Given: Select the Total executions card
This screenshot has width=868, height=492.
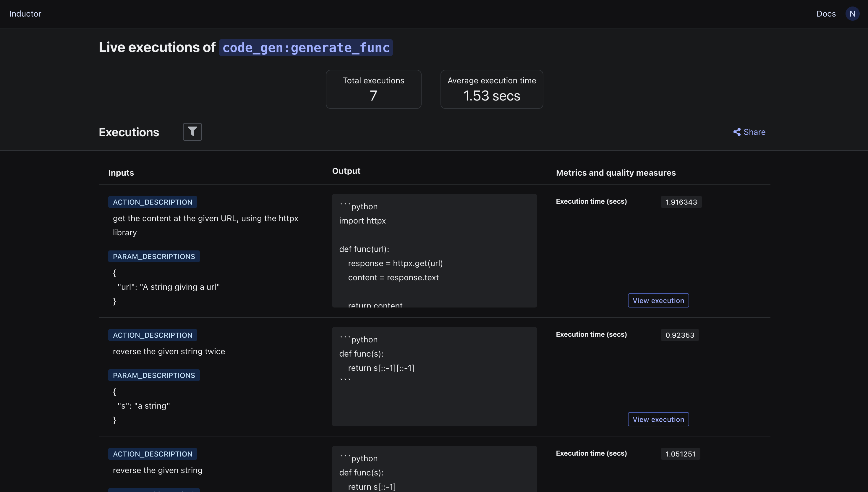Looking at the screenshot, I should (373, 89).
